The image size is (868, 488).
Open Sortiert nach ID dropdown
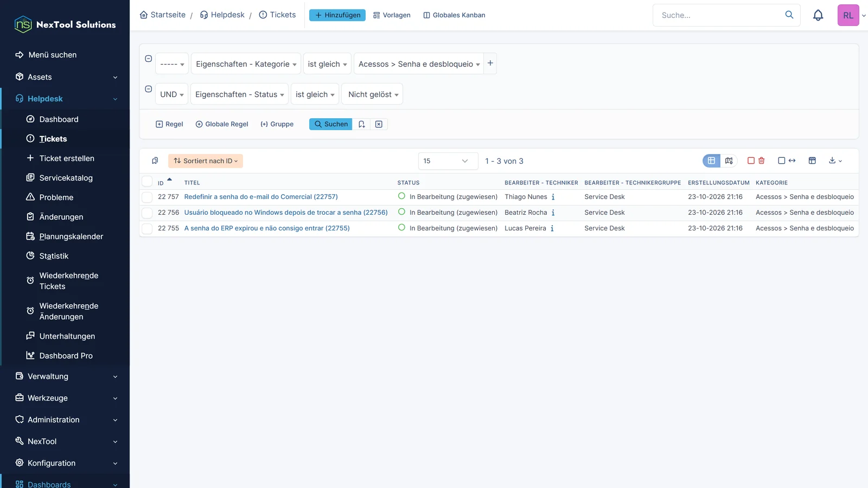click(206, 161)
